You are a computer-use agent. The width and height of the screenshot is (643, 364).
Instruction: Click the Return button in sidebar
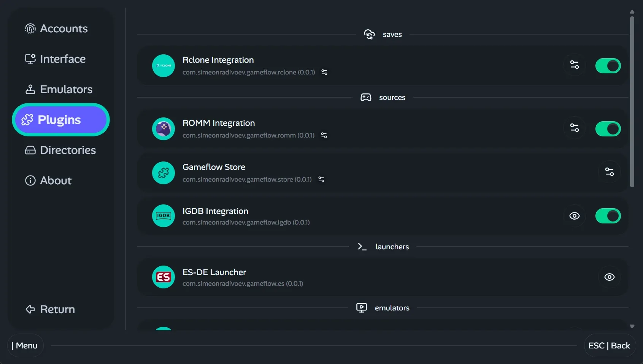pyautogui.click(x=61, y=309)
